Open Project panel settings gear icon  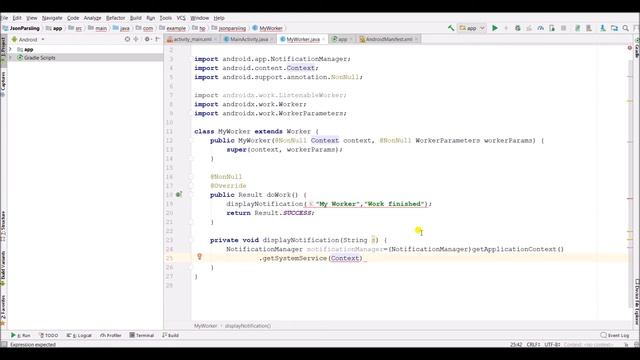point(147,39)
